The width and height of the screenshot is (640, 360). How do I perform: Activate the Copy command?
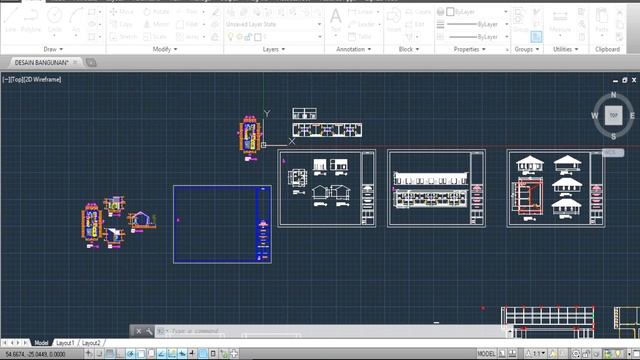point(121,24)
